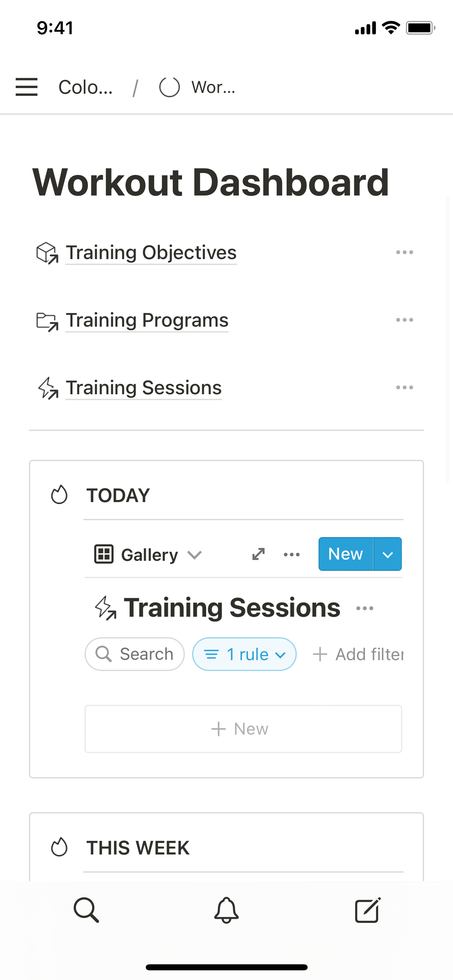Screen dimensions: 453x980
Task: Open more options for Training Objectives
Action: (404, 252)
